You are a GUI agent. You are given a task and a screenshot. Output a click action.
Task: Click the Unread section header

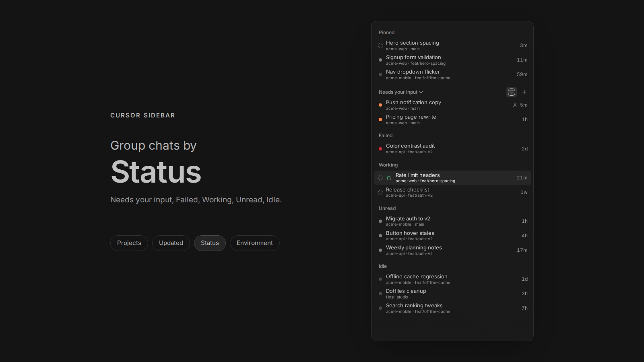387,208
